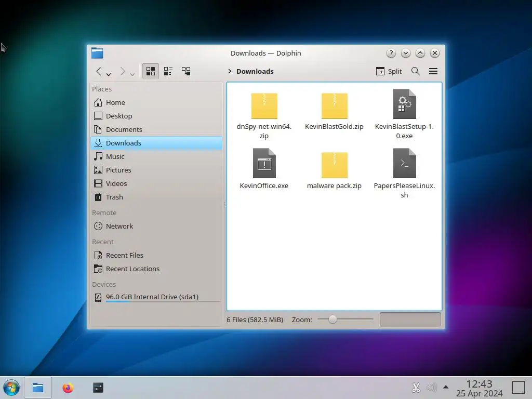
Task: Select the 96.0 GiB Internal Drive
Action: (x=156, y=298)
